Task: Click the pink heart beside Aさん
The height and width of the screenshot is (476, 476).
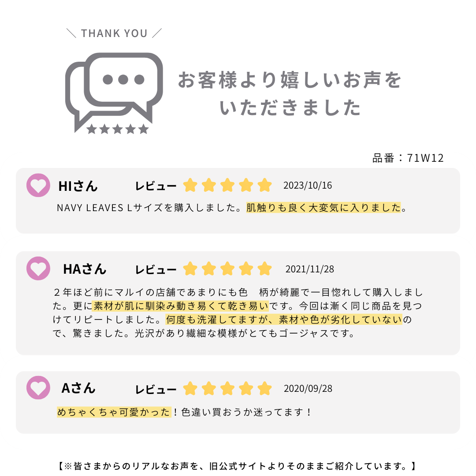Action: (x=38, y=388)
